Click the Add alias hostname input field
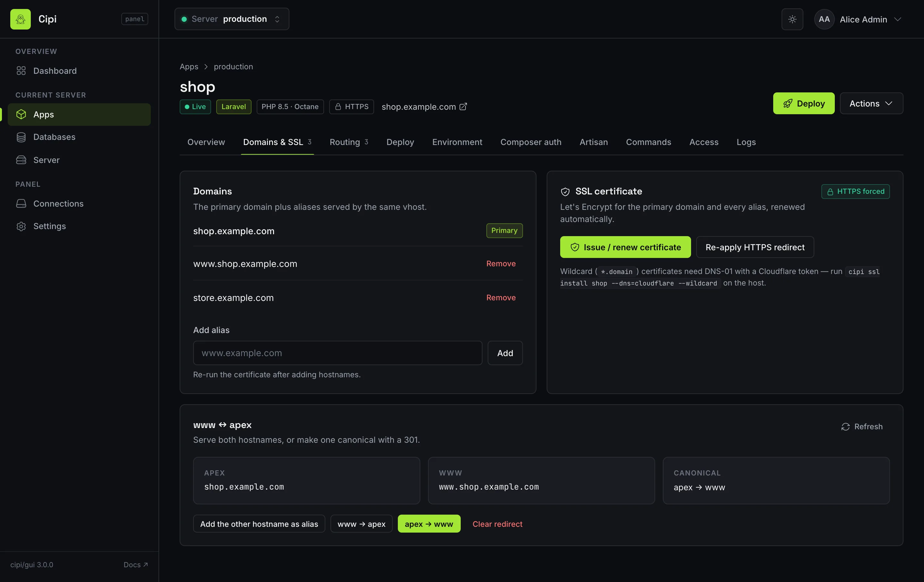This screenshot has height=582, width=924. (337, 353)
